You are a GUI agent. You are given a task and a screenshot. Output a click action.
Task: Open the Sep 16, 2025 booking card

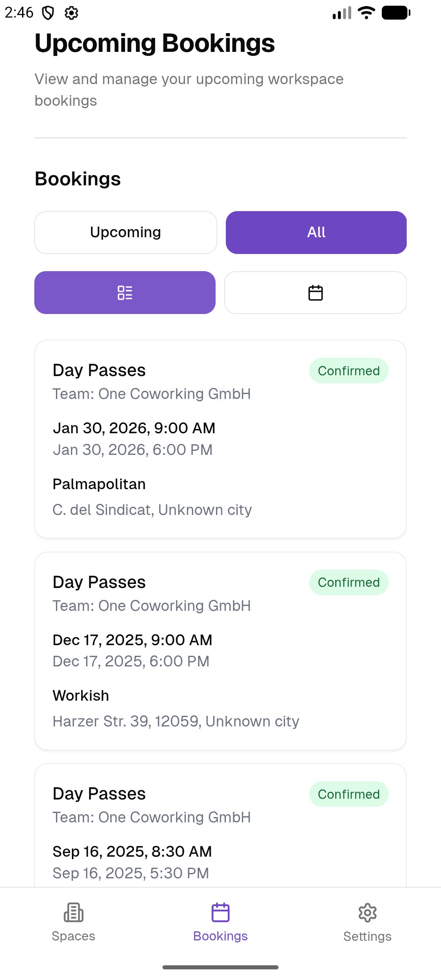click(220, 841)
